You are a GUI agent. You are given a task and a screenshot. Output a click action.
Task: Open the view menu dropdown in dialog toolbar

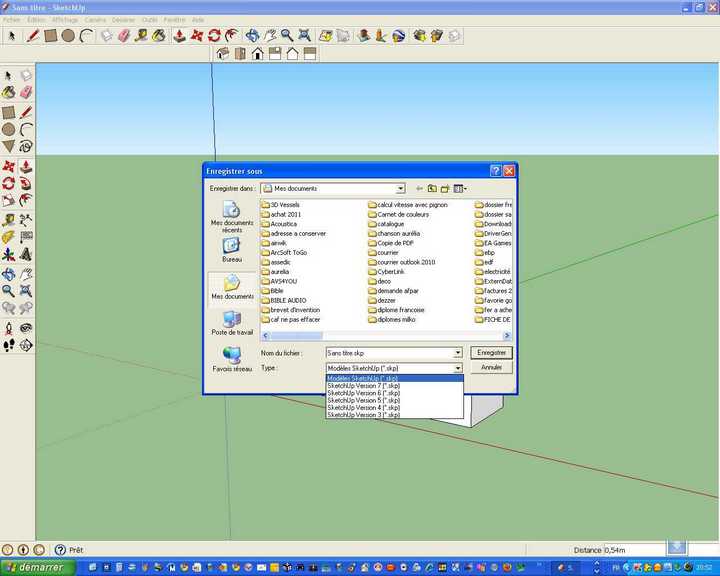tap(460, 189)
